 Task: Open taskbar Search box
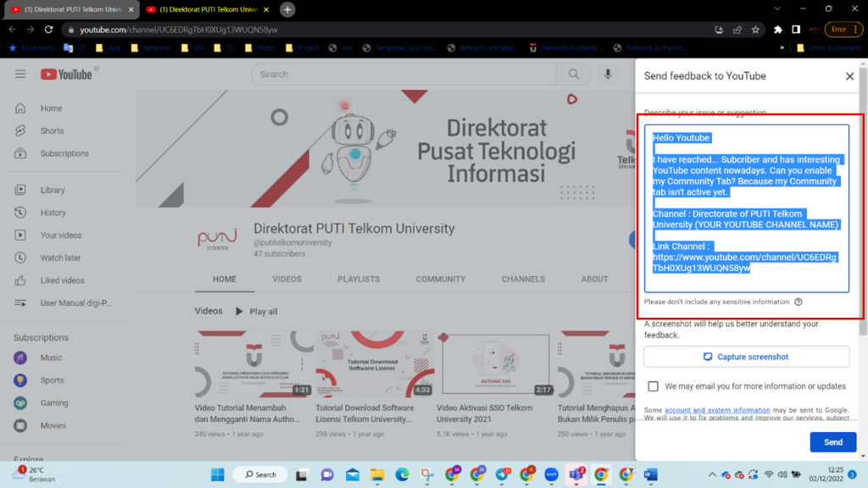point(259,474)
